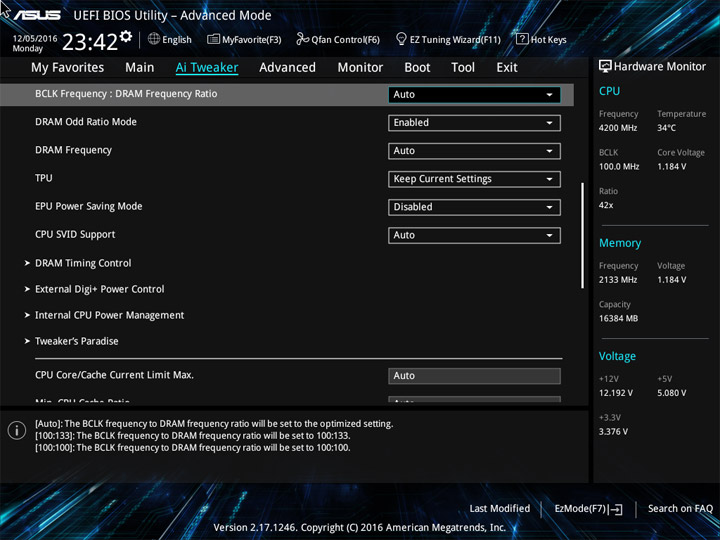720x540 pixels.
Task: Go to the Boot tab
Action: [417, 68]
